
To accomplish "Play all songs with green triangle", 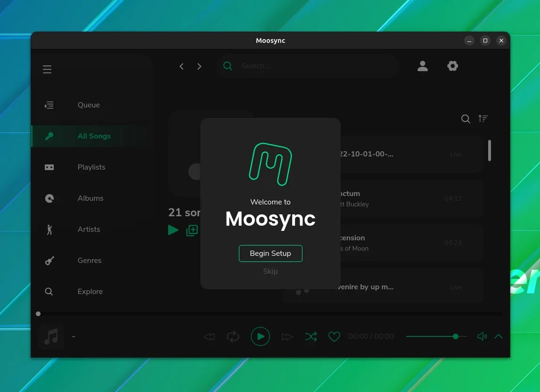I will tap(173, 230).
